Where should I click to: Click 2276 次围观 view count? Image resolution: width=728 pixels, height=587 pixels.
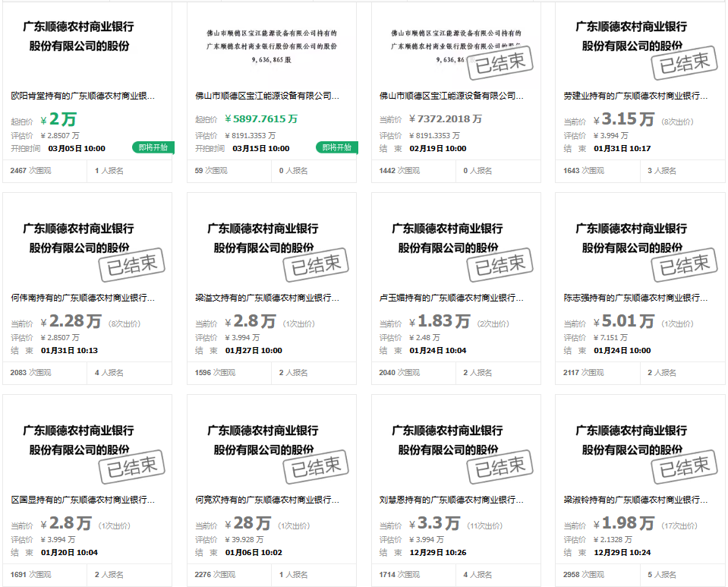(215, 575)
